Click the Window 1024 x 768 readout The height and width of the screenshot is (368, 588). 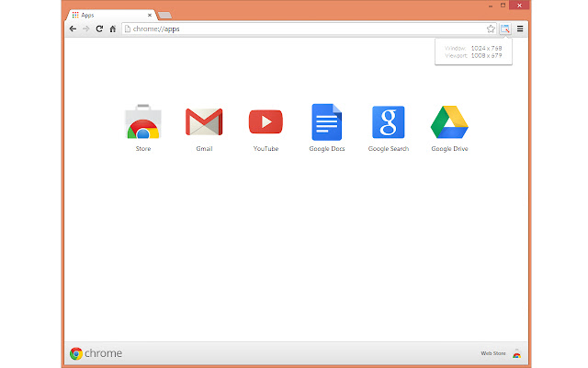tap(473, 48)
